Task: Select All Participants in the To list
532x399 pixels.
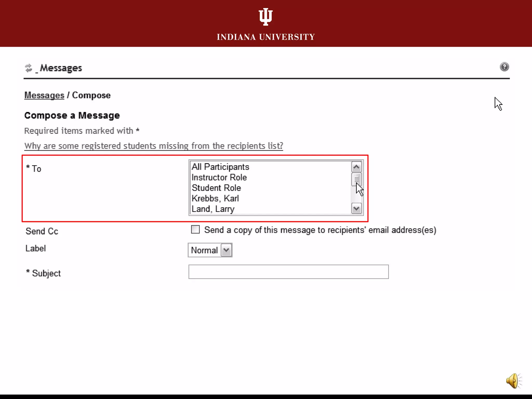Action: 220,167
